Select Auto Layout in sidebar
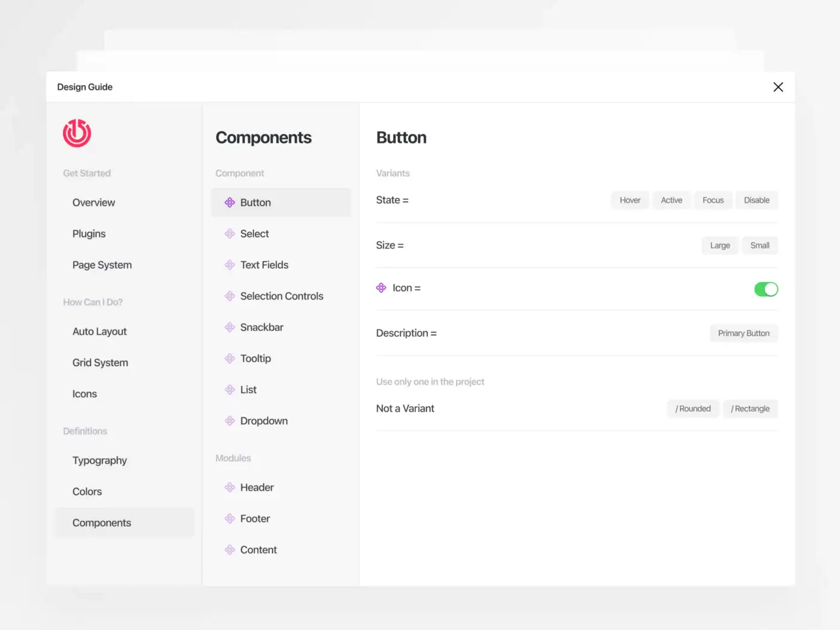The width and height of the screenshot is (840, 630). [x=100, y=332]
